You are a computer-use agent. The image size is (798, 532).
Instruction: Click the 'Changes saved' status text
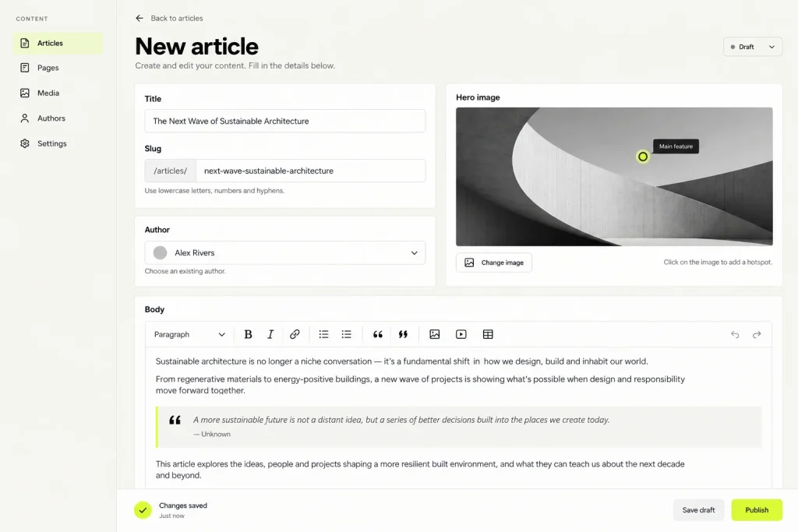(x=183, y=506)
